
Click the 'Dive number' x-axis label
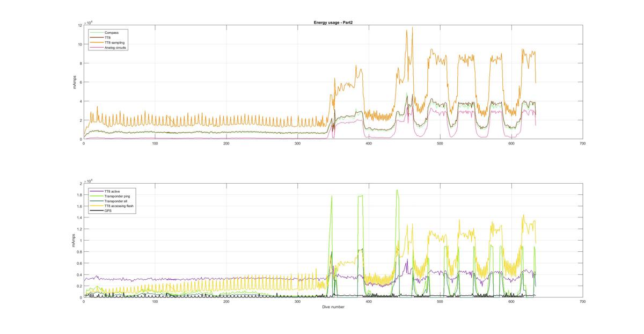[x=333, y=307]
